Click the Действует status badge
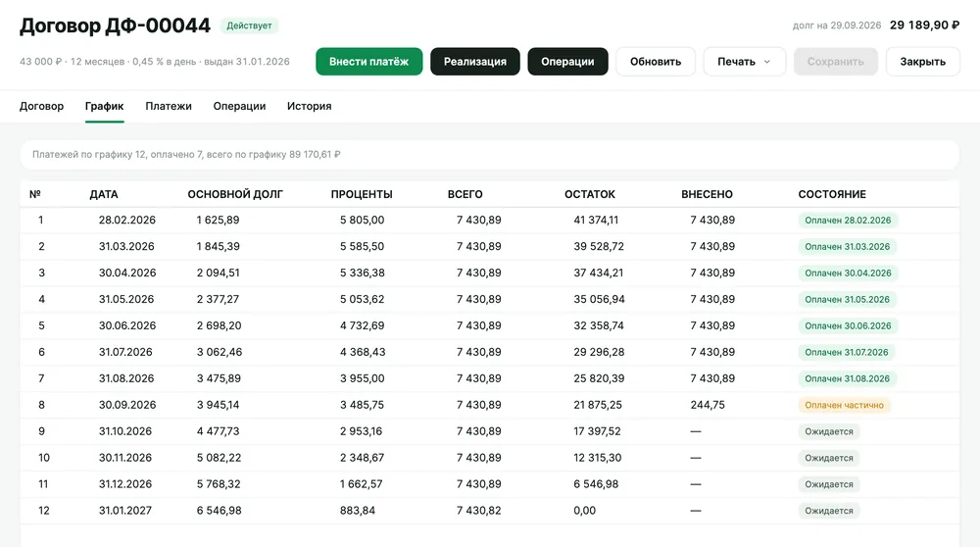The width and height of the screenshot is (980, 547). pos(249,25)
